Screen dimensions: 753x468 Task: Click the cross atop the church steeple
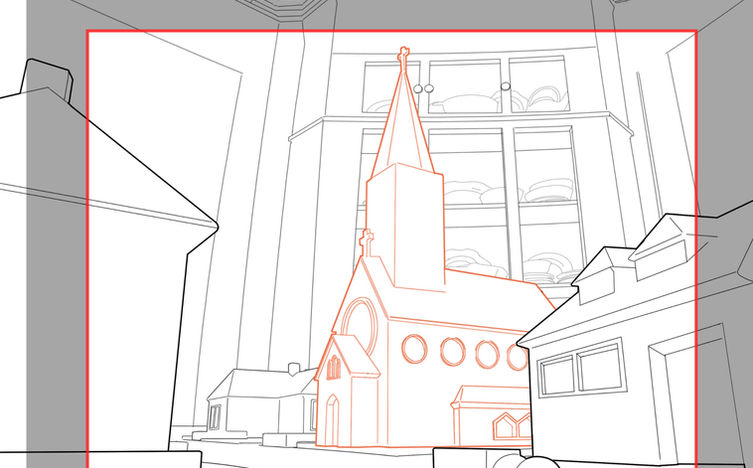click(x=404, y=57)
